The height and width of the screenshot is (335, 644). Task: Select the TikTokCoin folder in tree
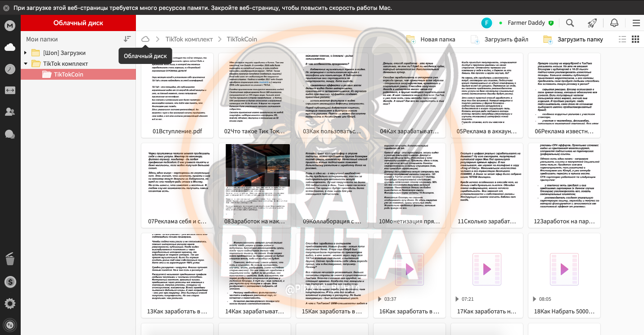[78, 74]
